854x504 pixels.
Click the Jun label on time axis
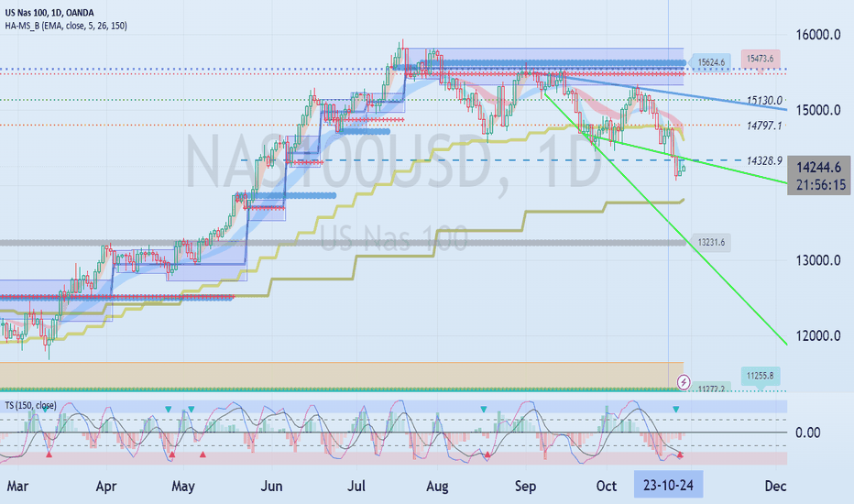pyautogui.click(x=271, y=486)
